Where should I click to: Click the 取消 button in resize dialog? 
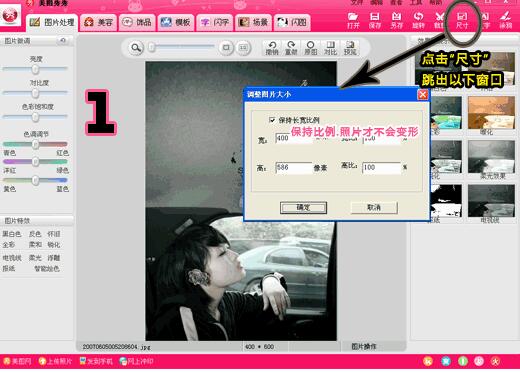click(x=374, y=207)
